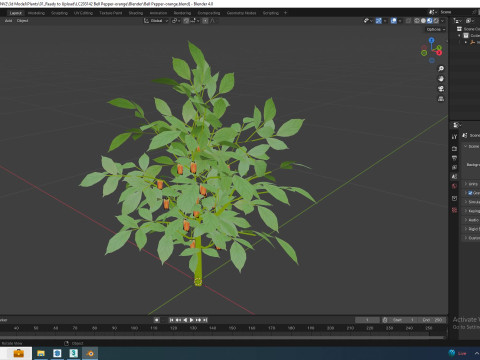
Task: Jump to next keyframe
Action: point(198,320)
